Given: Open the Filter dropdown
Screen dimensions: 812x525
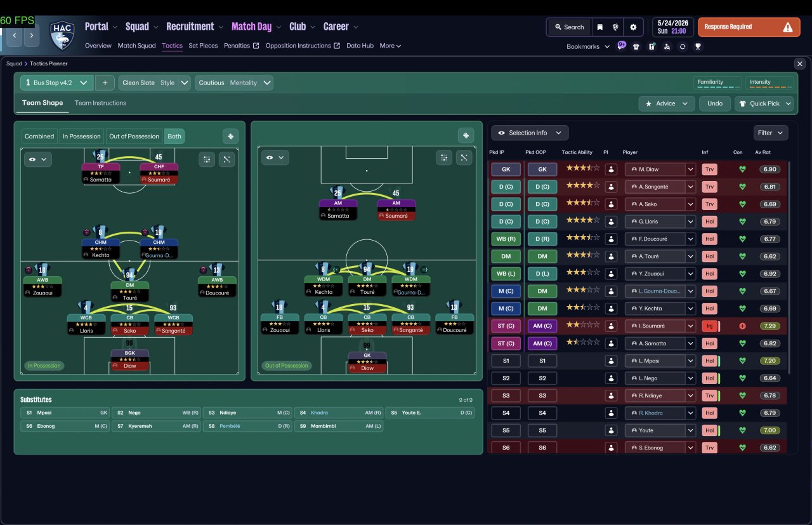Looking at the screenshot, I should pos(771,133).
